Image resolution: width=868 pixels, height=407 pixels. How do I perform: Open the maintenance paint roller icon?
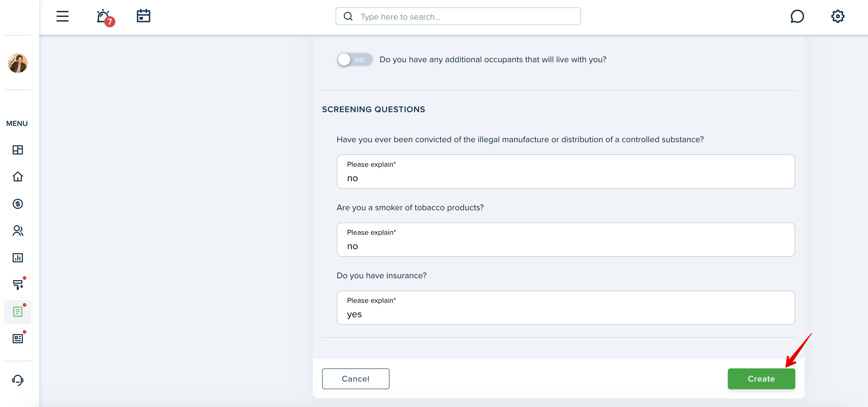click(x=18, y=284)
